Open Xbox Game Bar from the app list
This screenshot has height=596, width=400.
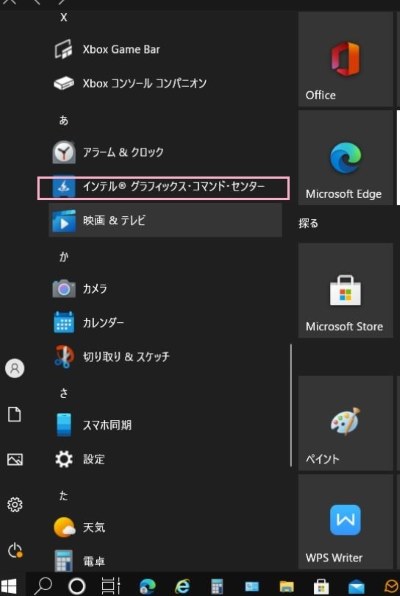(165, 49)
